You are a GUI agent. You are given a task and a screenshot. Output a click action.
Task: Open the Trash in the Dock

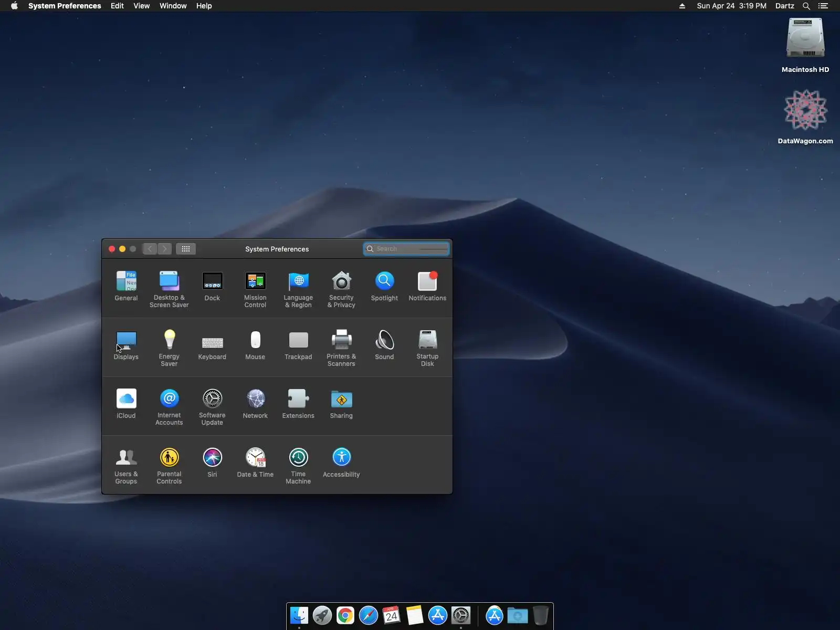[x=541, y=615]
